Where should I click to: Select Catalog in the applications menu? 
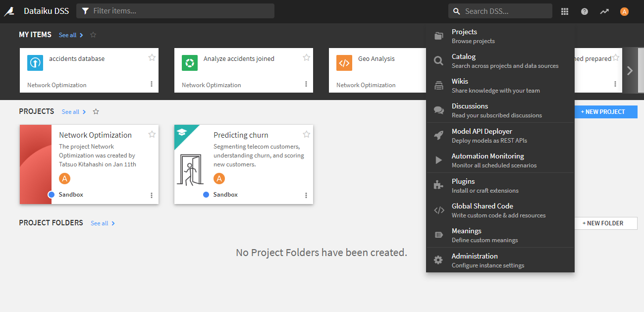[500, 61]
